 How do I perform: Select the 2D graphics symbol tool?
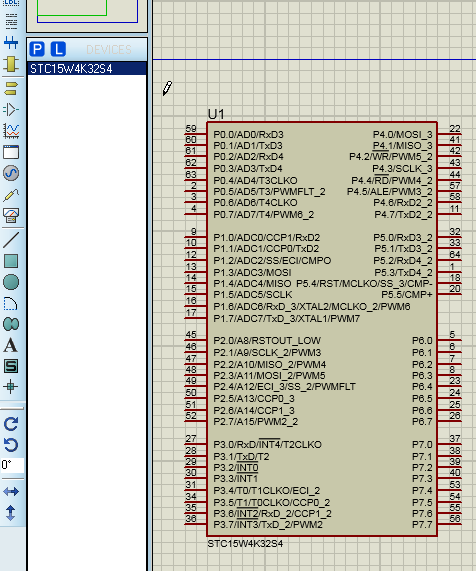click(11, 366)
